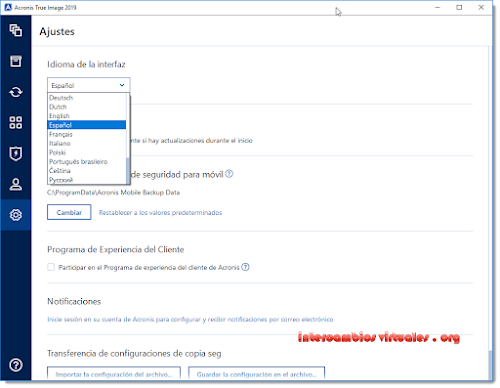This screenshot has width=500, height=388.
Task: Click the Idioma de la interfaz heading
Action: click(86, 64)
